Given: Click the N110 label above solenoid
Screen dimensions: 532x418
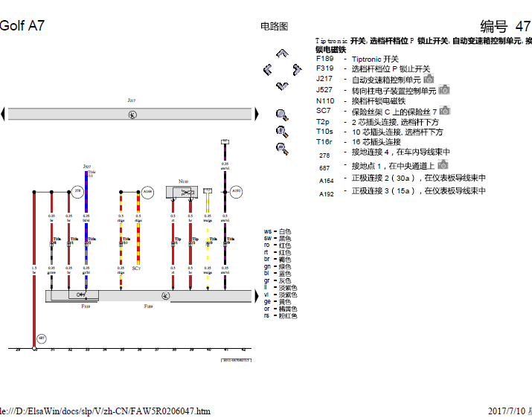Looking at the screenshot, I should click(183, 181).
